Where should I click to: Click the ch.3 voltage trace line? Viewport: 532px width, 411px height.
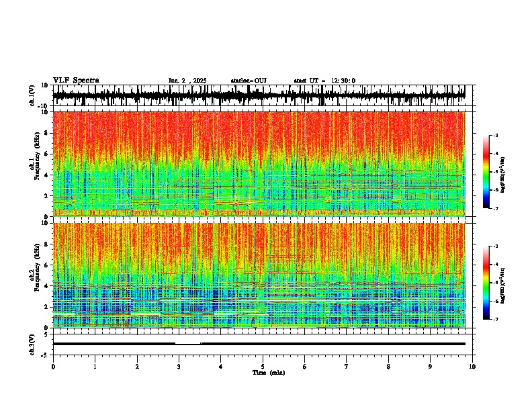click(x=259, y=344)
